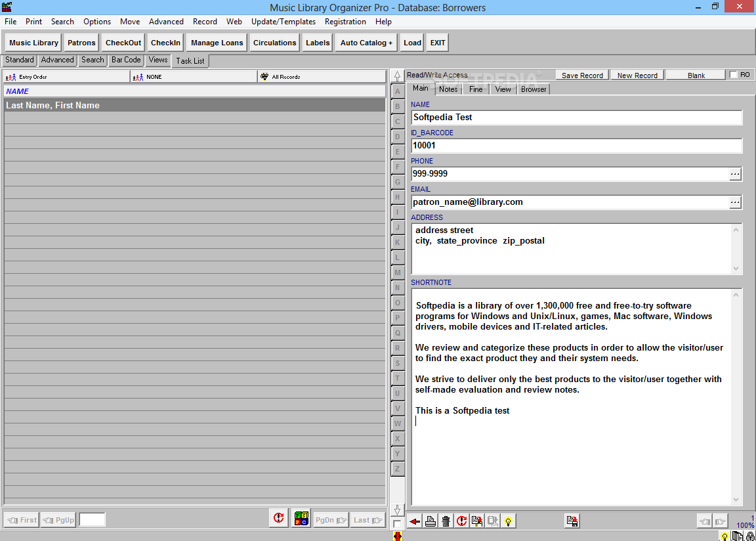The width and height of the screenshot is (756, 541).
Task: Click the CheckOut toolbar button
Action: 123,43
